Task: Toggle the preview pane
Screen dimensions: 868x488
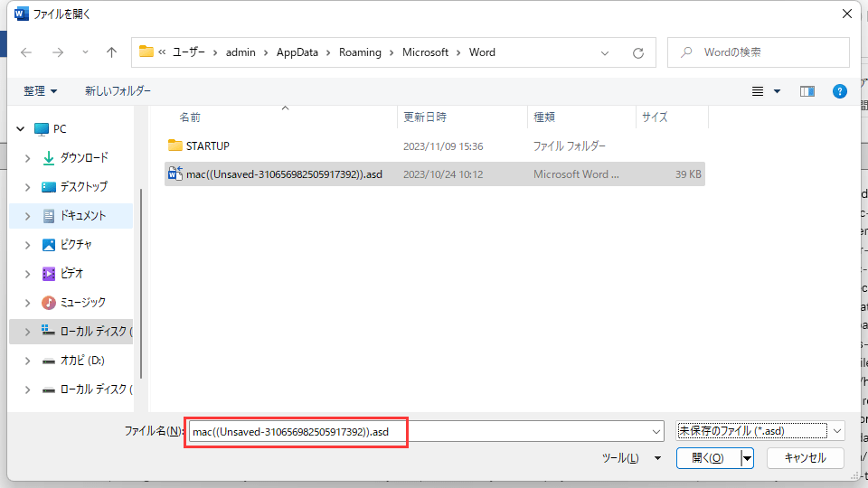Action: (x=807, y=91)
